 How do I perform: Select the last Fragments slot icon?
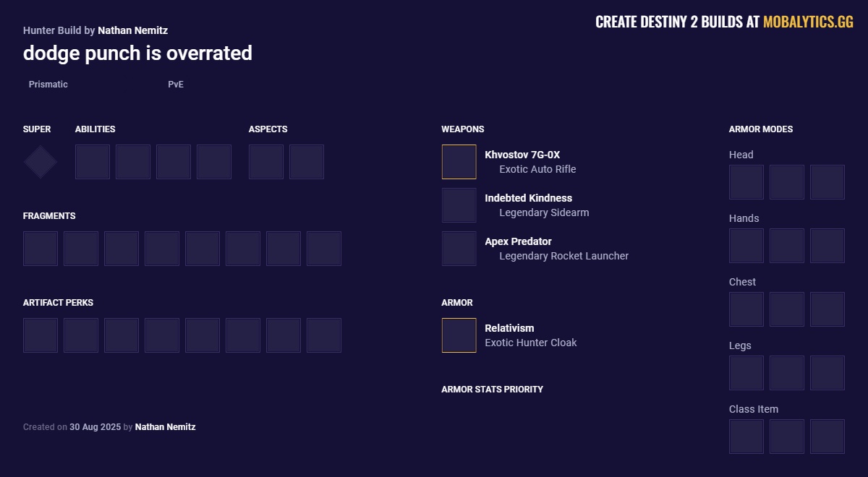click(x=324, y=249)
